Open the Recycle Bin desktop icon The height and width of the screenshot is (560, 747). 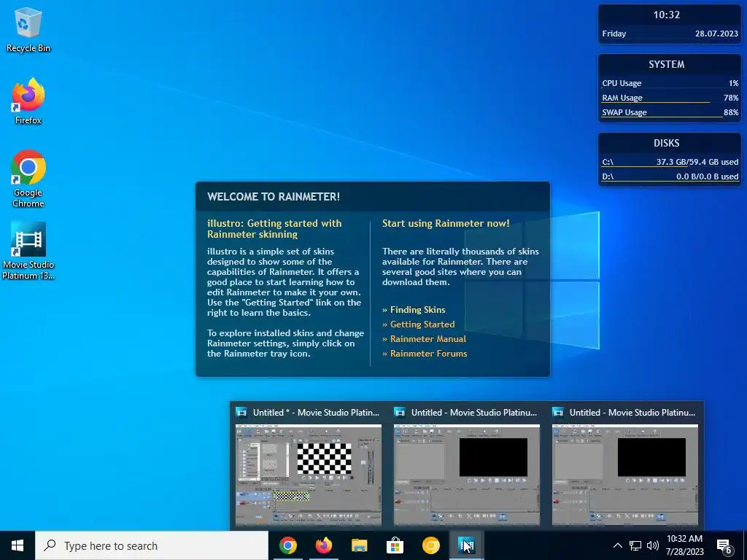pos(28,29)
